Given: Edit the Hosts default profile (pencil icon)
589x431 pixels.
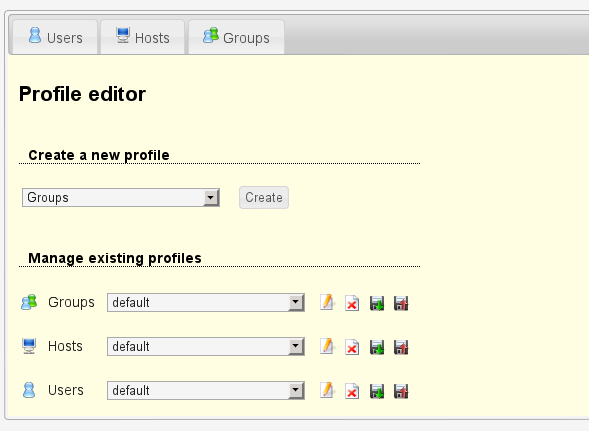Looking at the screenshot, I should pyautogui.click(x=327, y=346).
